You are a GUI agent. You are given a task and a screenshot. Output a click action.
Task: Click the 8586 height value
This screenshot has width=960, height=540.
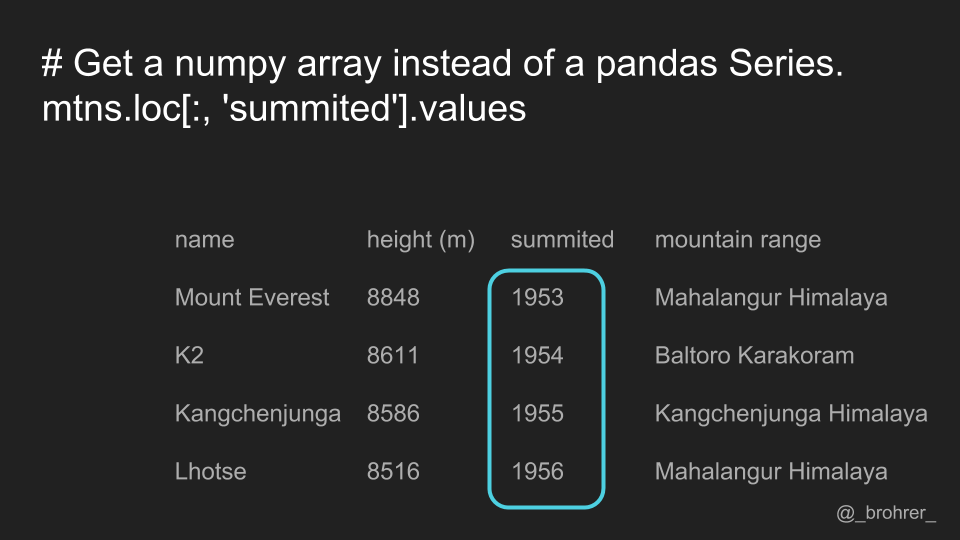pos(393,413)
